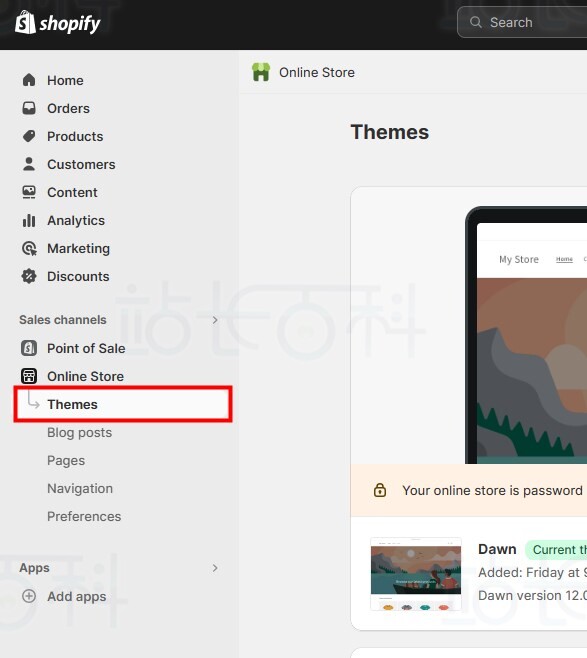587x658 pixels.
Task: Click the Shopify logo
Action: (x=57, y=23)
